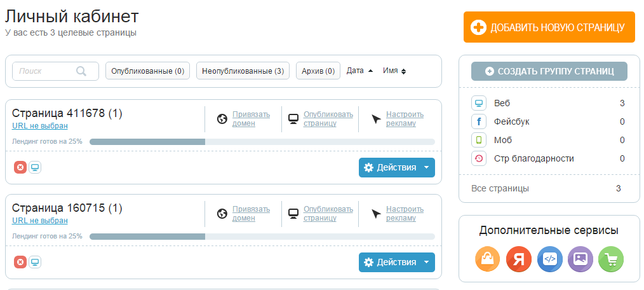Open the red Yandex service icon
Image resolution: width=644 pixels, height=290 pixels.
click(519, 259)
